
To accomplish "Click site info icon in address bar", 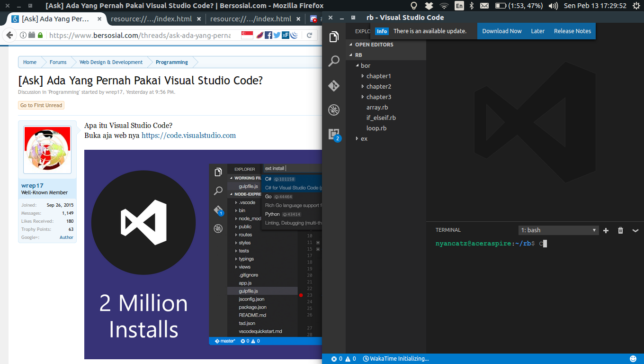I will coord(23,36).
